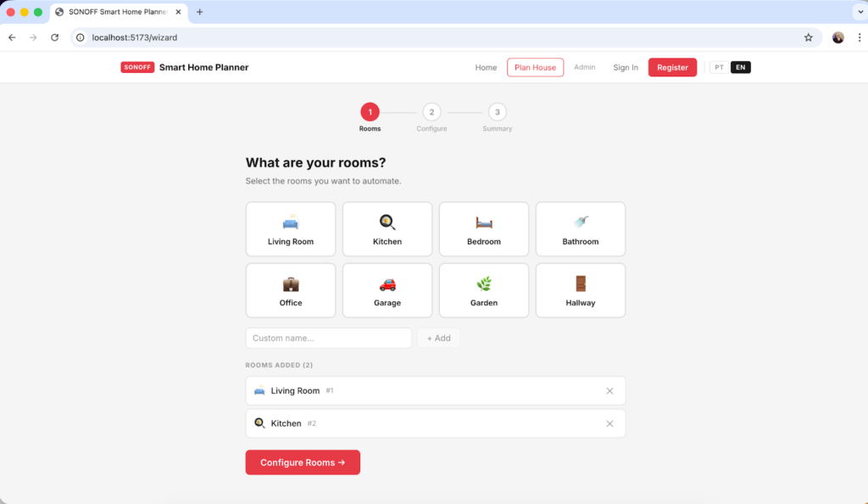Bookmark this page with the star icon
The width and height of the screenshot is (868, 504).
pyautogui.click(x=808, y=37)
